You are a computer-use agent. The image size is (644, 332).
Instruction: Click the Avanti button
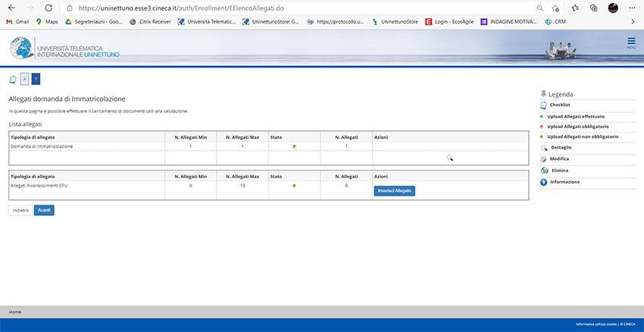[44, 210]
